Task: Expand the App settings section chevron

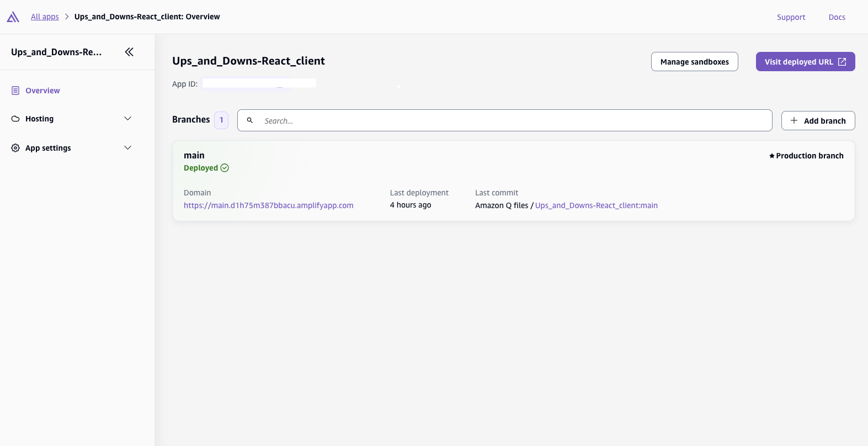Action: point(128,148)
